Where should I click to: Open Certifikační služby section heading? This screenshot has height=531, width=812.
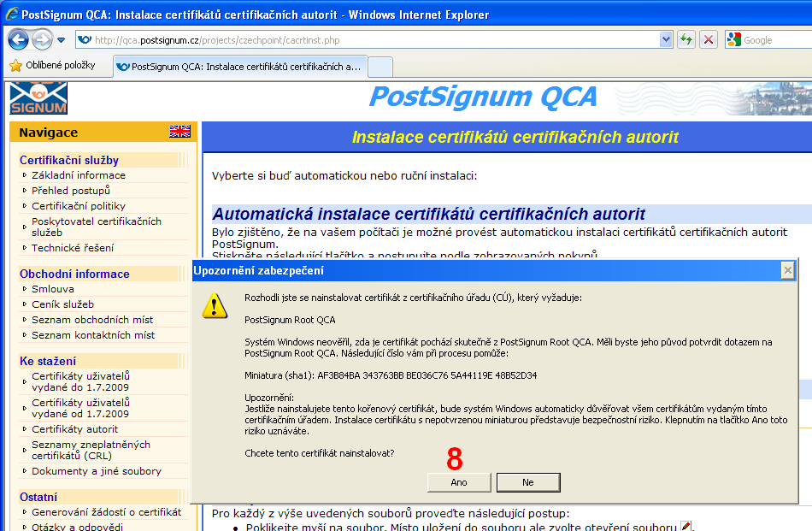click(69, 160)
